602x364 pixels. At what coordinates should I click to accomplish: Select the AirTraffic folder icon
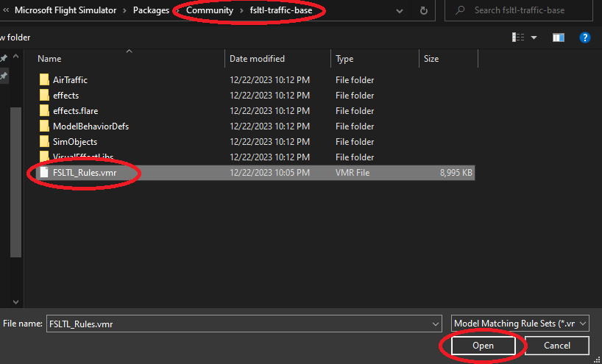coord(44,80)
